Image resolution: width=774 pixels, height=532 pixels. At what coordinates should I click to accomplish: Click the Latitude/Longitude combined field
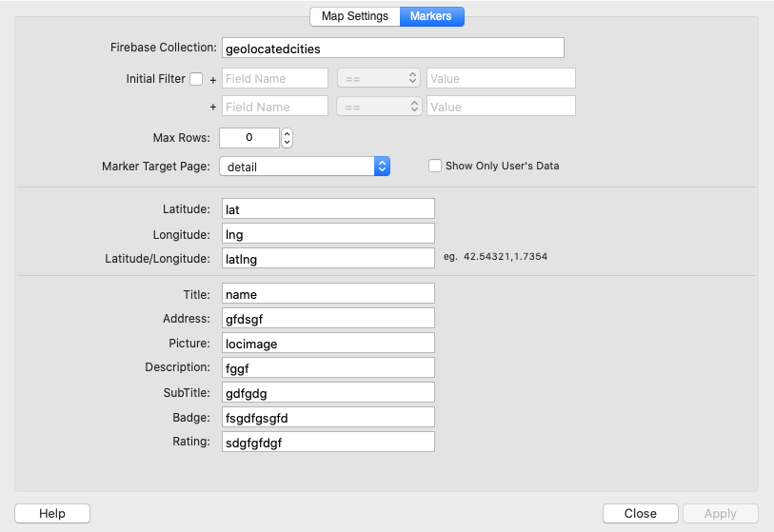pos(327,258)
